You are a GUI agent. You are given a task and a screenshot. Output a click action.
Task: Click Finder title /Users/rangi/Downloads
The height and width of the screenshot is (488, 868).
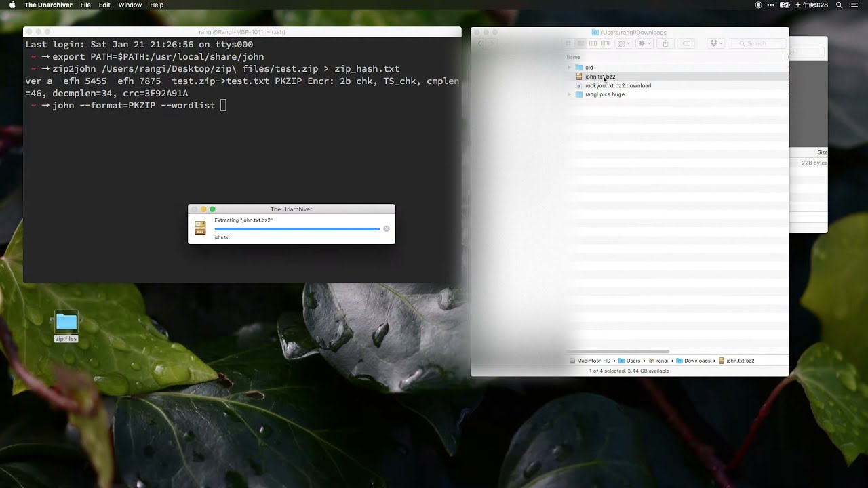[633, 32]
